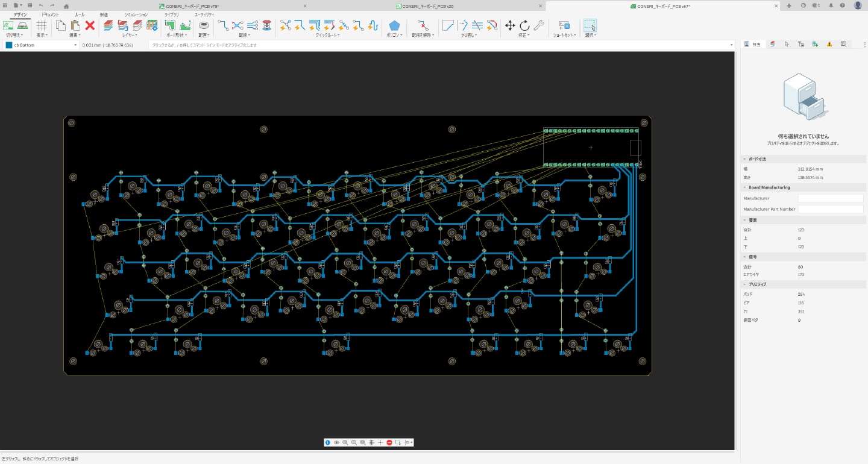This screenshot has width=868, height=464.
Task: Open the grid display icon
Action: 42,25
